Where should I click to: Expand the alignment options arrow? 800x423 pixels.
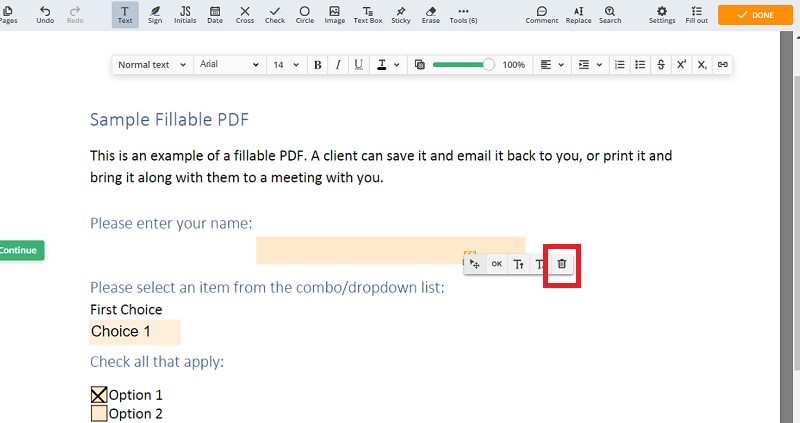(561, 65)
